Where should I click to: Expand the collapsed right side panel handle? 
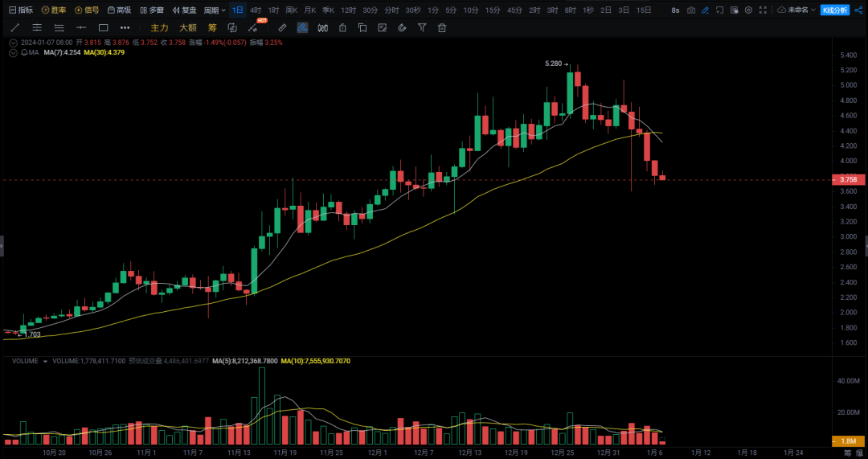(866, 246)
